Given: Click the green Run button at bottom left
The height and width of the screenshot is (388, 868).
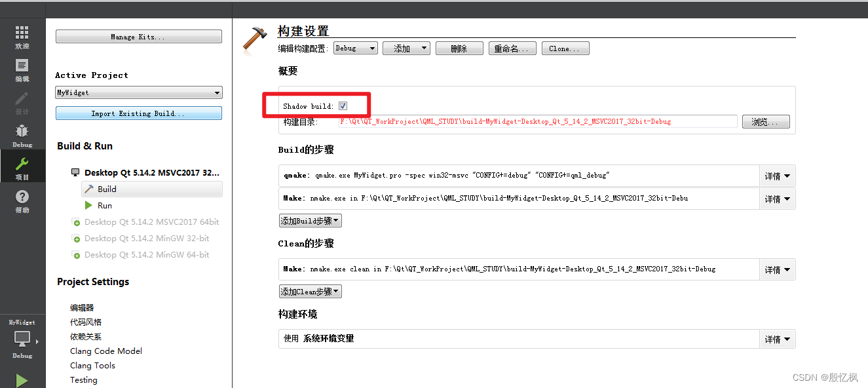Looking at the screenshot, I should coord(22,380).
